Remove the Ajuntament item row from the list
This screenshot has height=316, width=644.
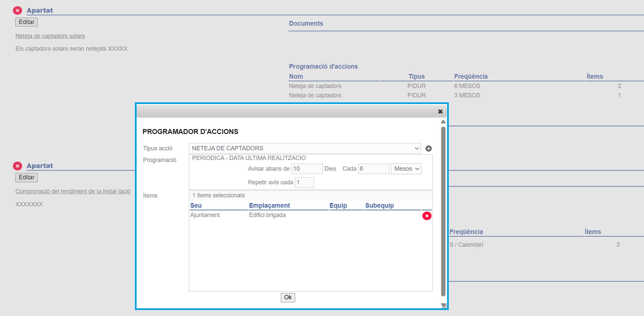coord(427,216)
